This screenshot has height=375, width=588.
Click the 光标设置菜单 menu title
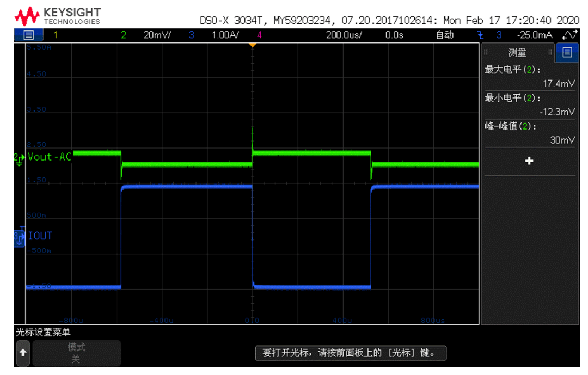coord(43,332)
